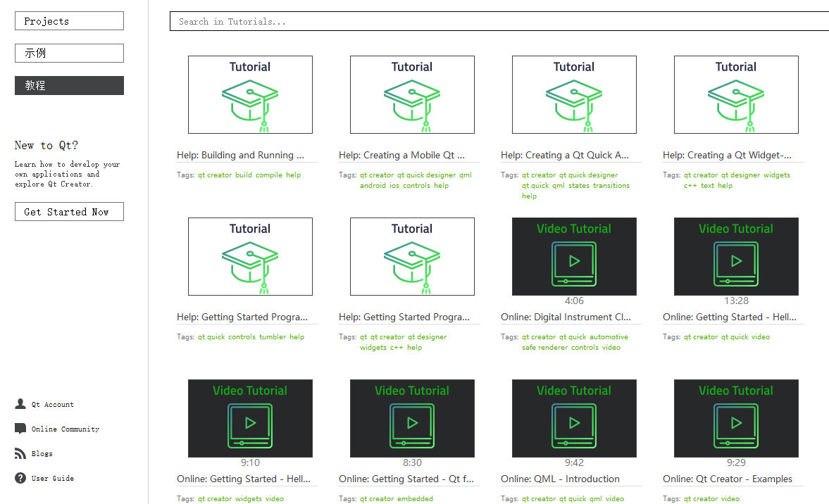829x504 pixels.
Task: Play the Digital Instrument Cluster video (4:06)
Action: point(574,256)
